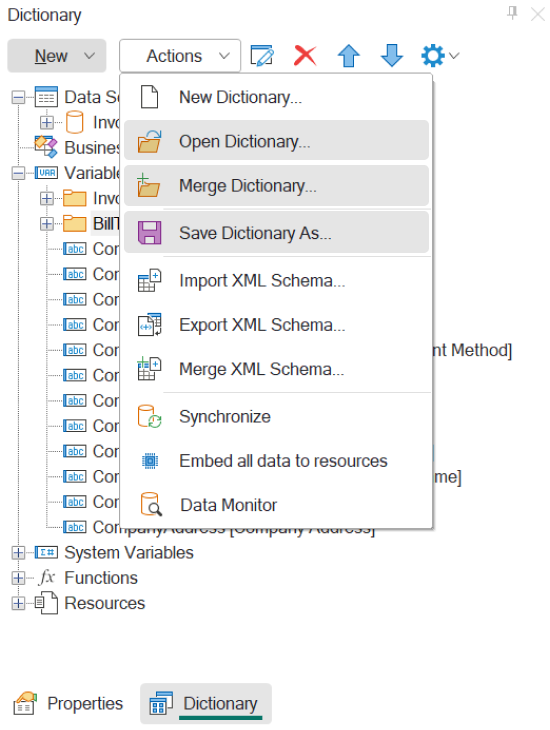
Task: Click Merge Dictionary folder icon entry
Action: [x=277, y=186]
